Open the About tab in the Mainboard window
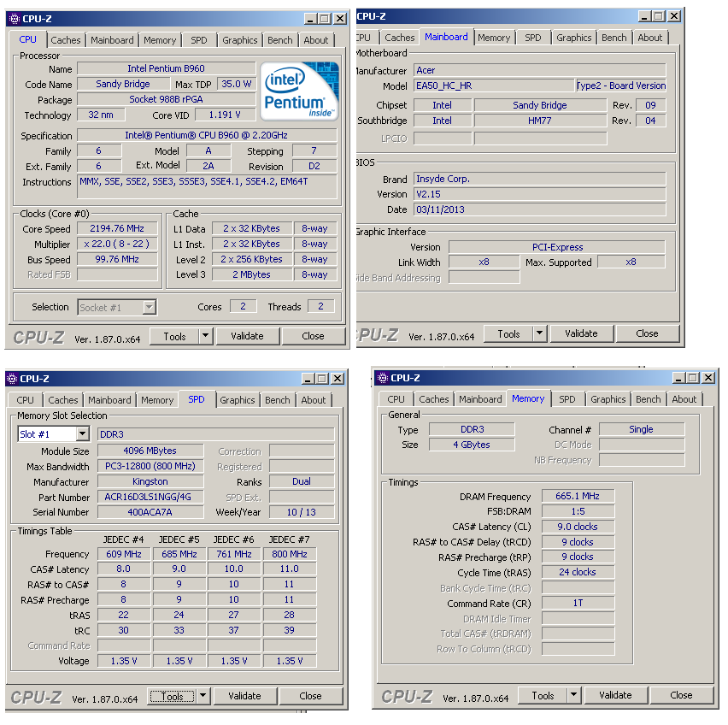 [x=650, y=38]
